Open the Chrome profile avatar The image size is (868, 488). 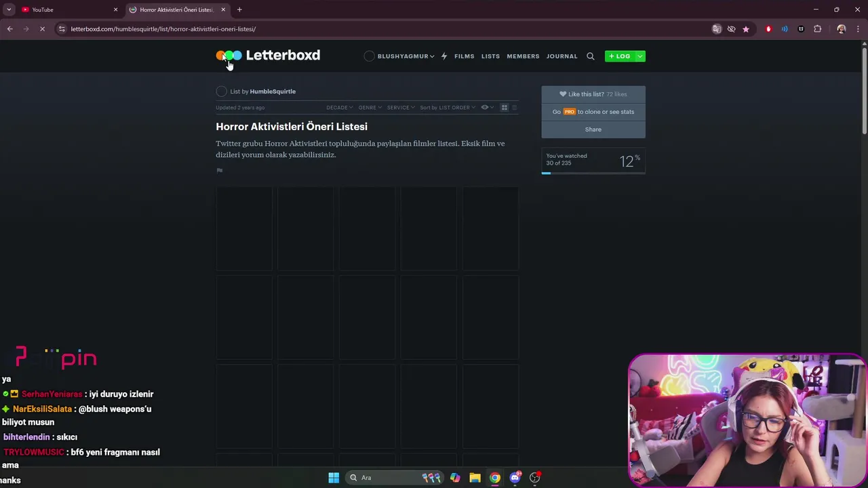click(x=842, y=29)
